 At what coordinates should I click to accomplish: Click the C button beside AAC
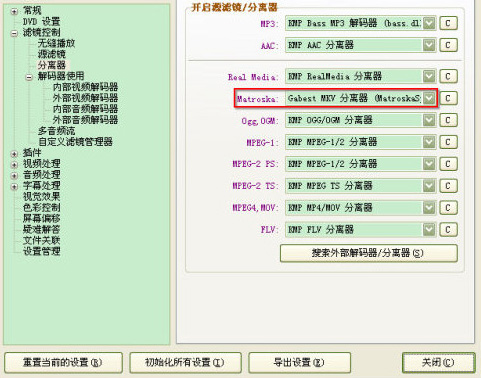(x=448, y=45)
